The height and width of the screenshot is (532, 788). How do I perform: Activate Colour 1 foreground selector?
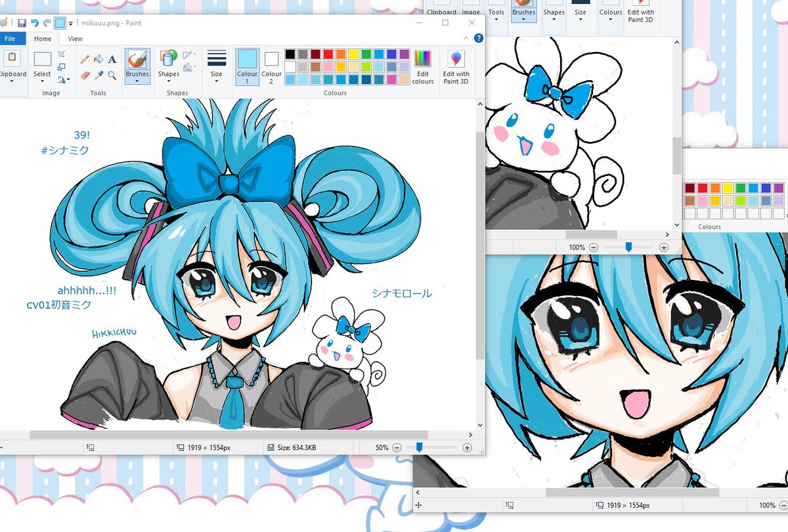click(248, 66)
